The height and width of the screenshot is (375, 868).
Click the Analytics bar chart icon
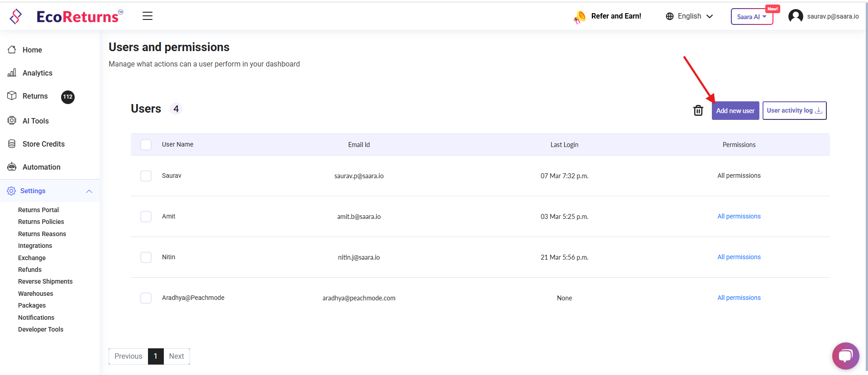12,73
